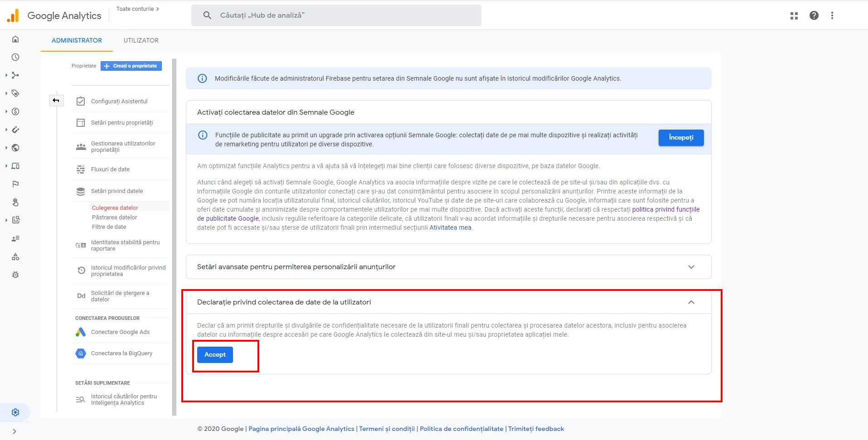The image size is (868, 440).
Task: Open the Google apps grid icon
Action: [794, 16]
